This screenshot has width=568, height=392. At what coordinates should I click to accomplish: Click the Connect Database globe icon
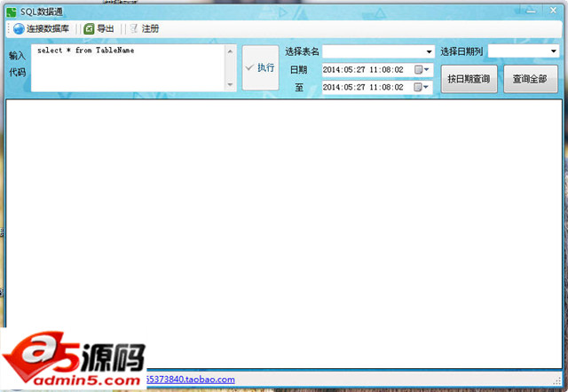19,28
